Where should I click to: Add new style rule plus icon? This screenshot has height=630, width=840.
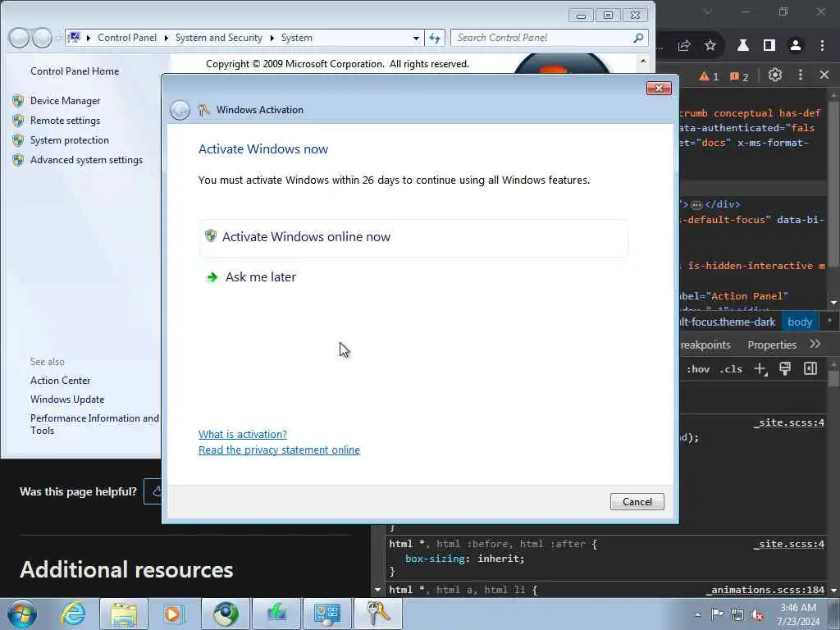tap(760, 369)
